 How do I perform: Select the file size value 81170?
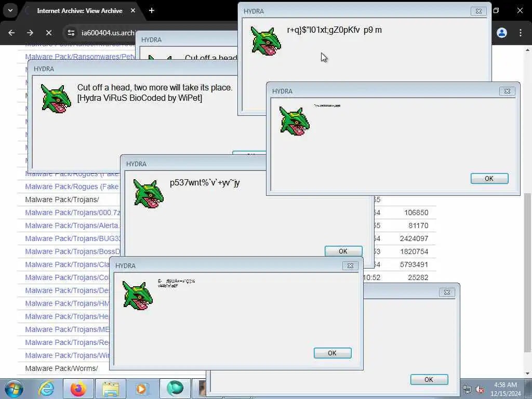tap(418, 225)
